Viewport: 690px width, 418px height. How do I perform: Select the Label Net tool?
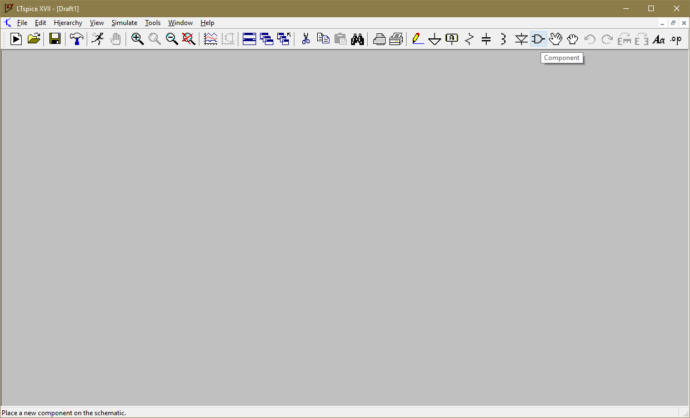452,39
